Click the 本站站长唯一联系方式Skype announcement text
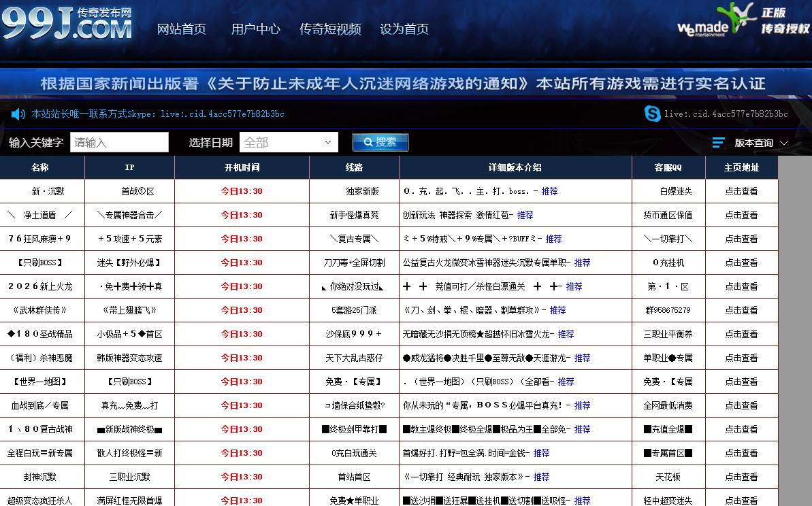 click(x=158, y=114)
